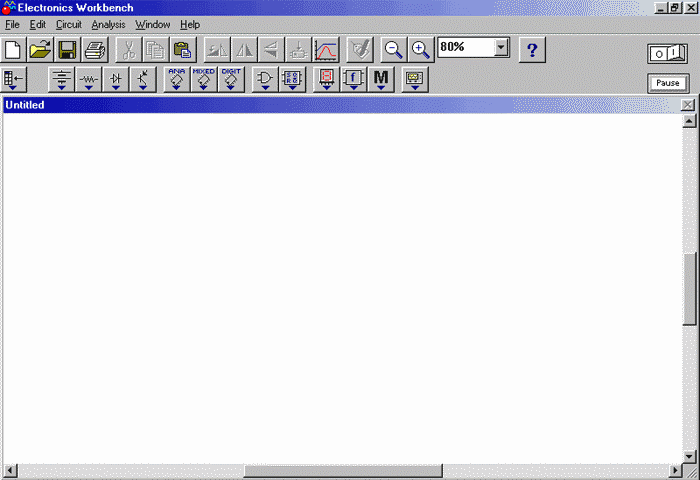Open component properties icon

(360, 50)
